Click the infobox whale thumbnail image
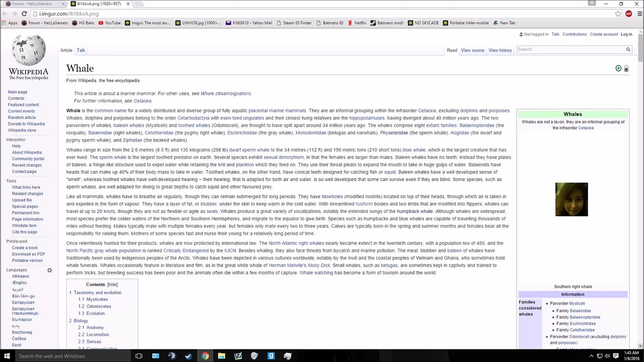The image size is (644, 362). tap(572, 200)
